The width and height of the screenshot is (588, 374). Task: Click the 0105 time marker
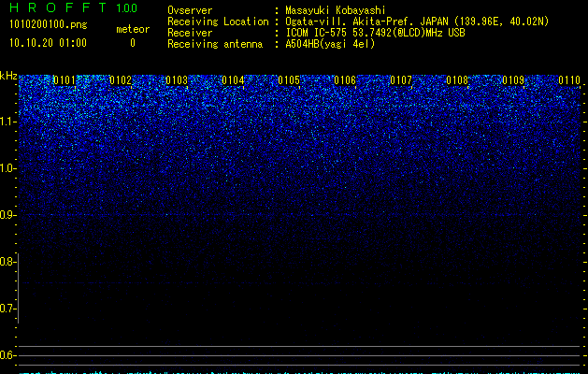click(x=289, y=80)
